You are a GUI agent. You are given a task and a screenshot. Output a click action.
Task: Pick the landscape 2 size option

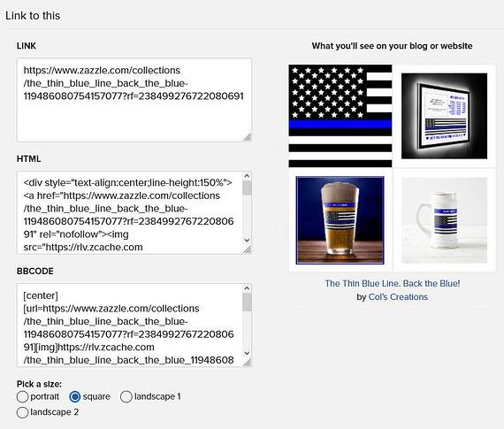tap(22, 412)
